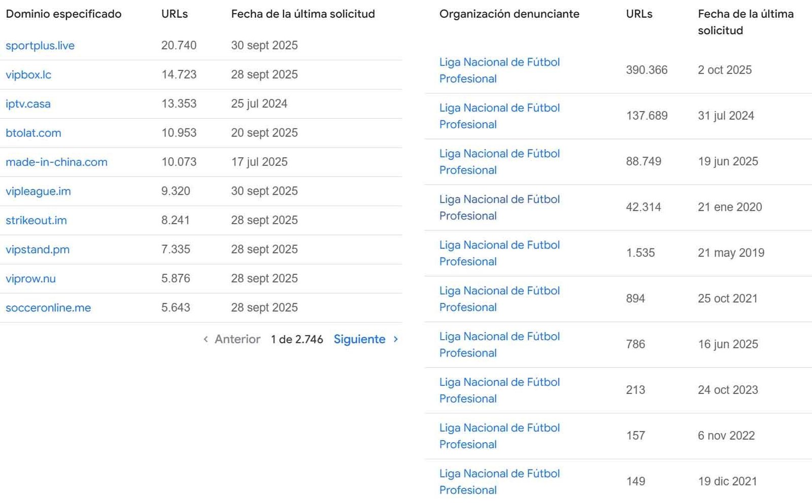Click the strikeout.im domain link
This screenshot has height=504, width=812.
[36, 221]
